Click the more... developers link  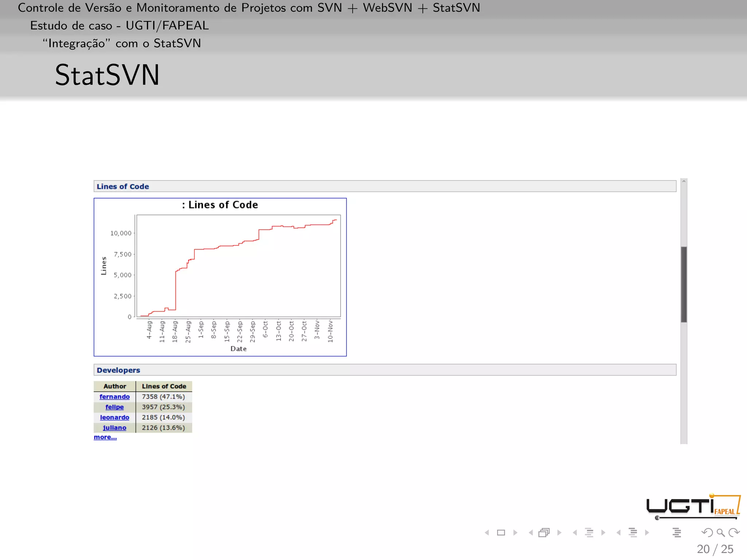tap(105, 437)
